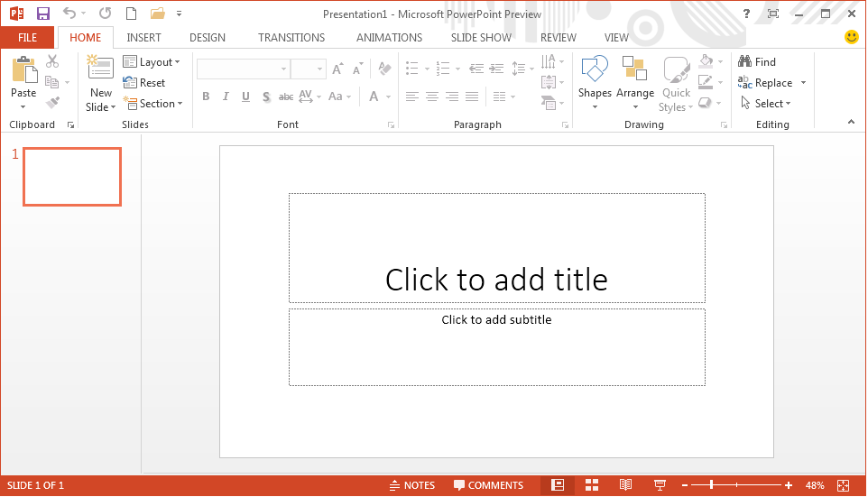
Task: Switch to Slide Sorter view icon
Action: click(592, 485)
